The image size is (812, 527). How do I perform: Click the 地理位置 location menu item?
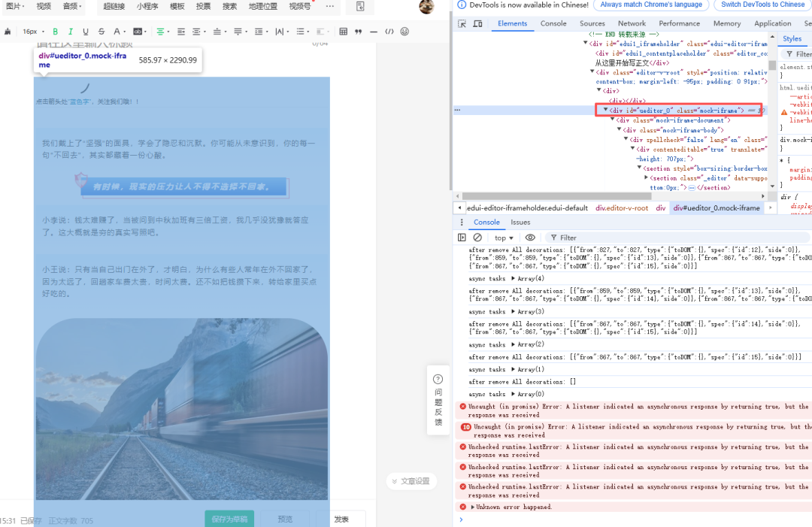click(x=262, y=6)
